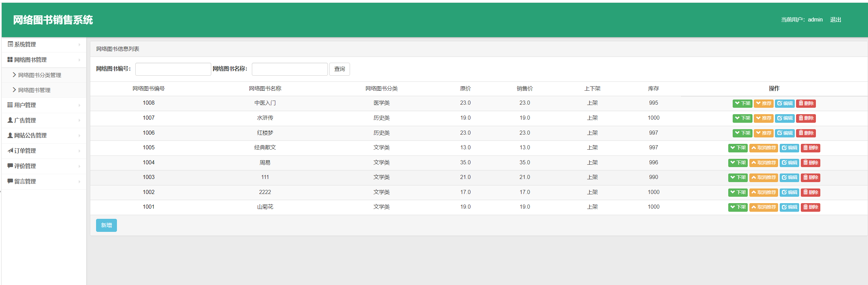Screen dimensions: 868x285
Task: Delete book 1004 周易
Action: coord(810,163)
